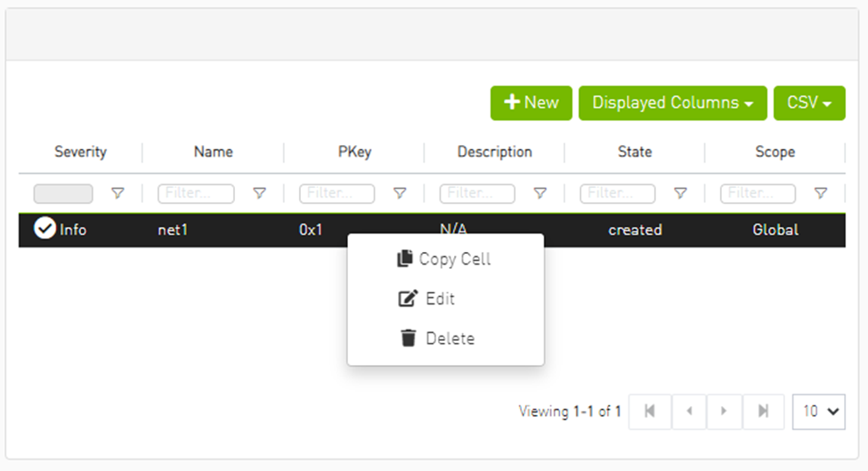Open the rows-per-page 10 selector
The image size is (868, 471).
point(819,411)
